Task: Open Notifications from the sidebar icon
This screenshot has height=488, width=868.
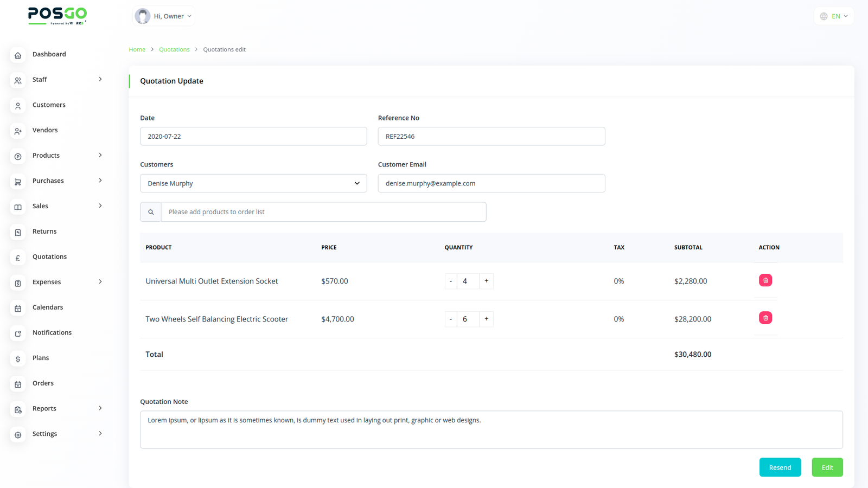Action: click(x=18, y=333)
